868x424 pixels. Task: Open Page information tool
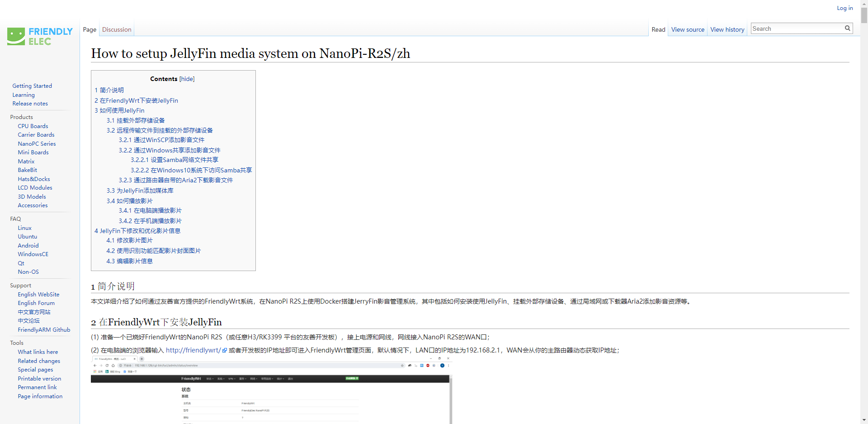click(40, 396)
